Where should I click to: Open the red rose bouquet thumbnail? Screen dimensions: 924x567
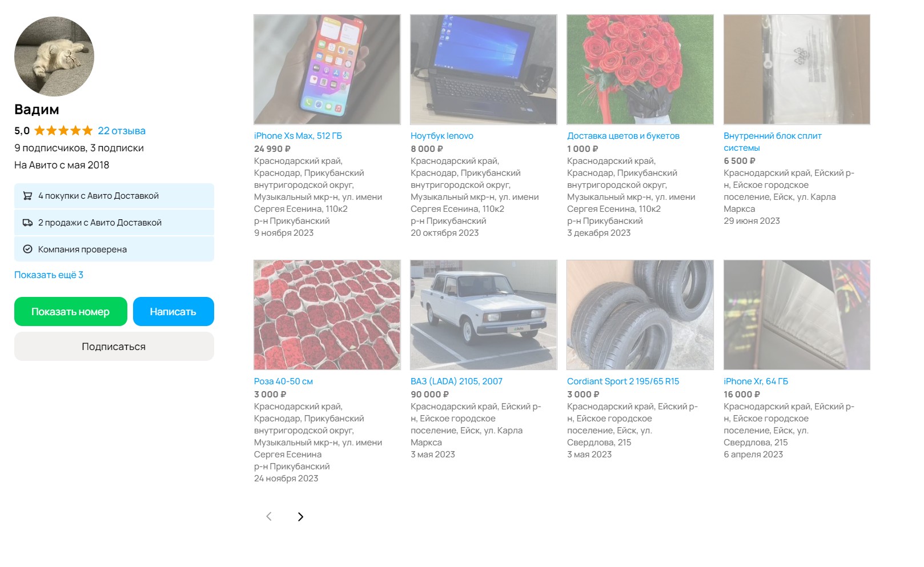pos(640,70)
